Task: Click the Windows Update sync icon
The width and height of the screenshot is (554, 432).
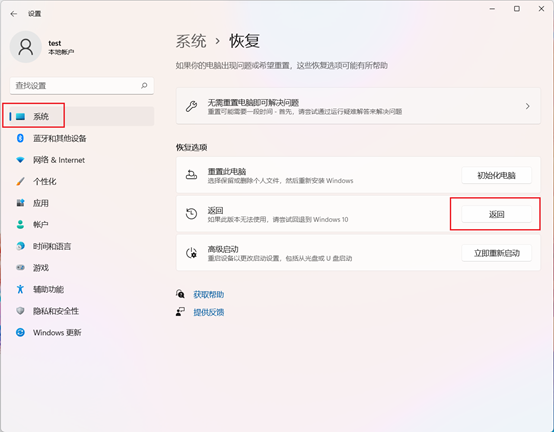Action: coord(20,332)
